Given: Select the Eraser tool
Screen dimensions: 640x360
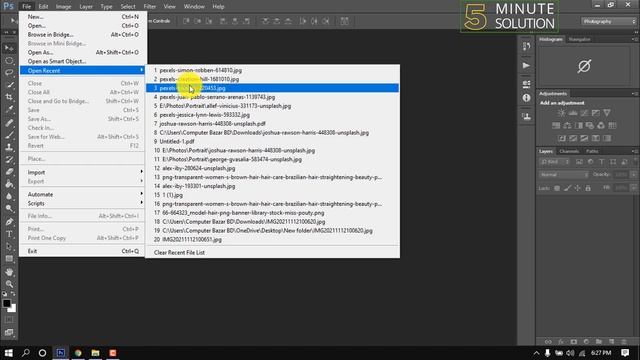Looking at the screenshot, I should tap(9, 172).
